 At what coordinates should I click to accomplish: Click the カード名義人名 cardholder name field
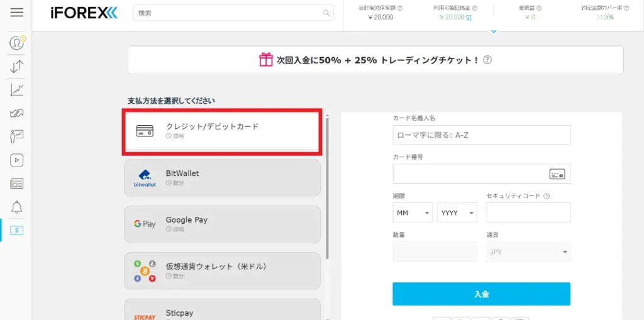coord(481,135)
